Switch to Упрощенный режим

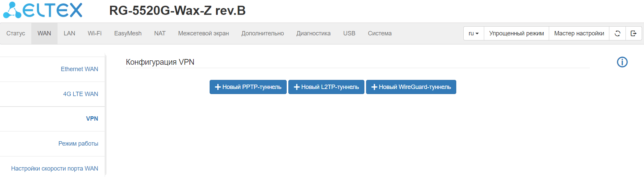click(x=516, y=33)
